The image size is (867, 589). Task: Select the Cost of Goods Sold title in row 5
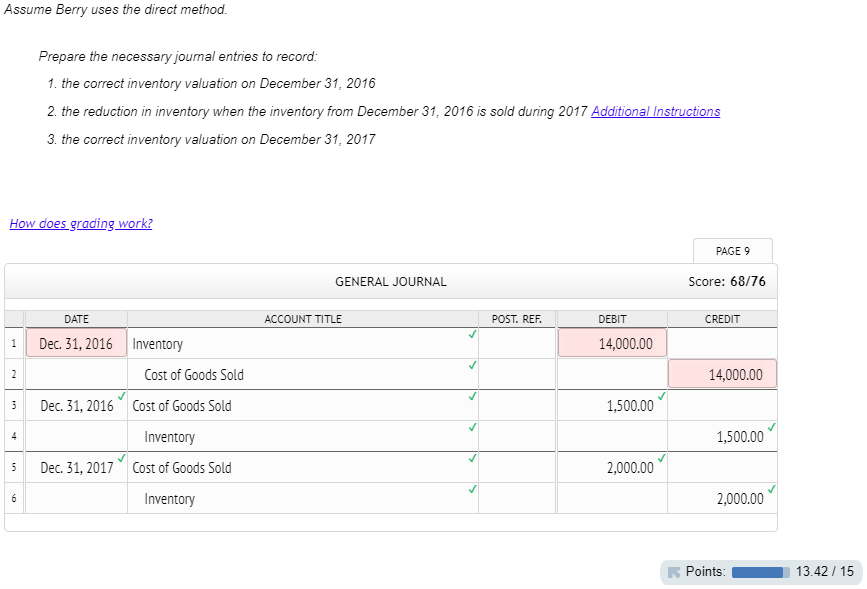(x=302, y=467)
